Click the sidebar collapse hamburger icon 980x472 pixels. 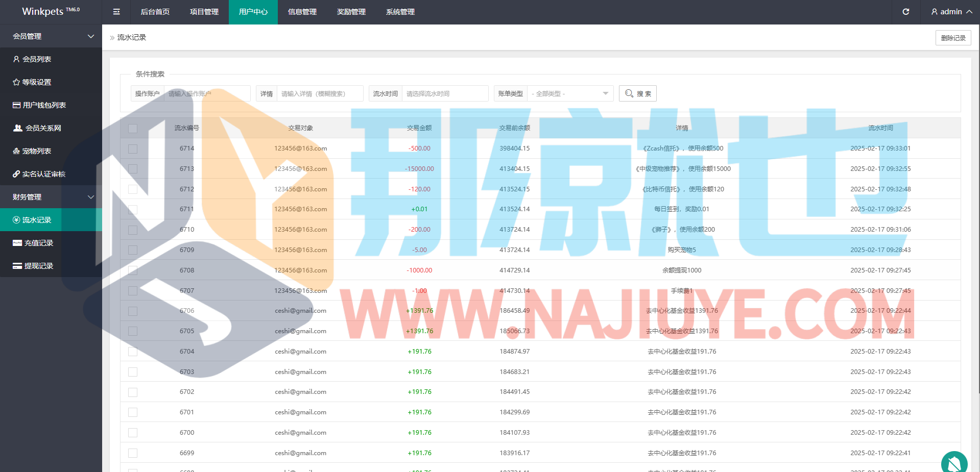pos(116,12)
